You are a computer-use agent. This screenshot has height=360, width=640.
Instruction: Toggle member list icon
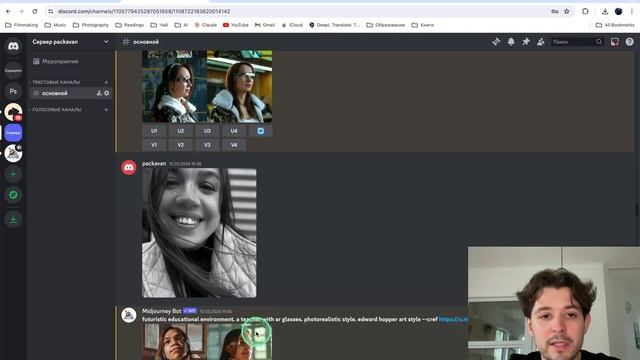point(541,42)
